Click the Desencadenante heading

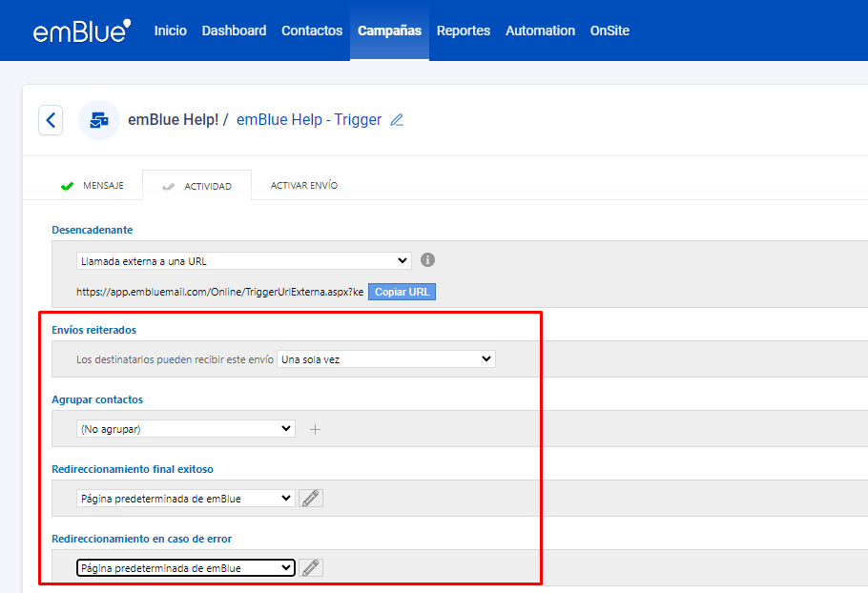click(x=92, y=230)
